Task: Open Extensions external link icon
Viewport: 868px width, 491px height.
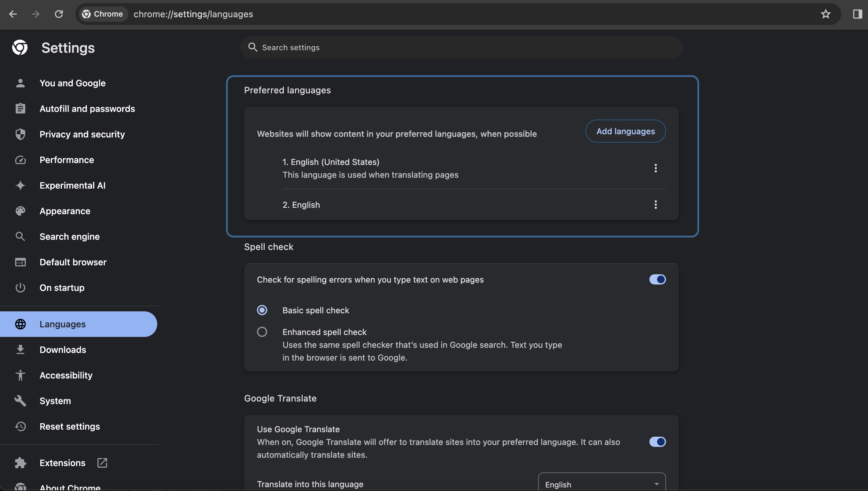Action: pyautogui.click(x=102, y=463)
